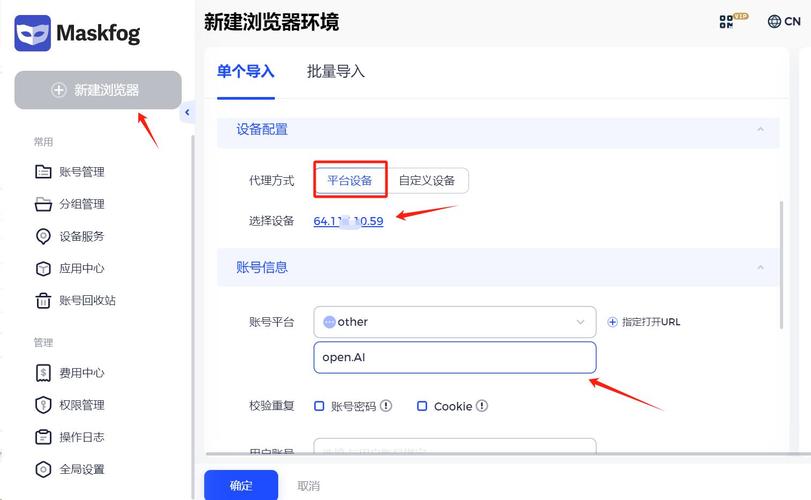Open 分组管理 in the sidebar
This screenshot has height=500, width=811.
pos(82,204)
